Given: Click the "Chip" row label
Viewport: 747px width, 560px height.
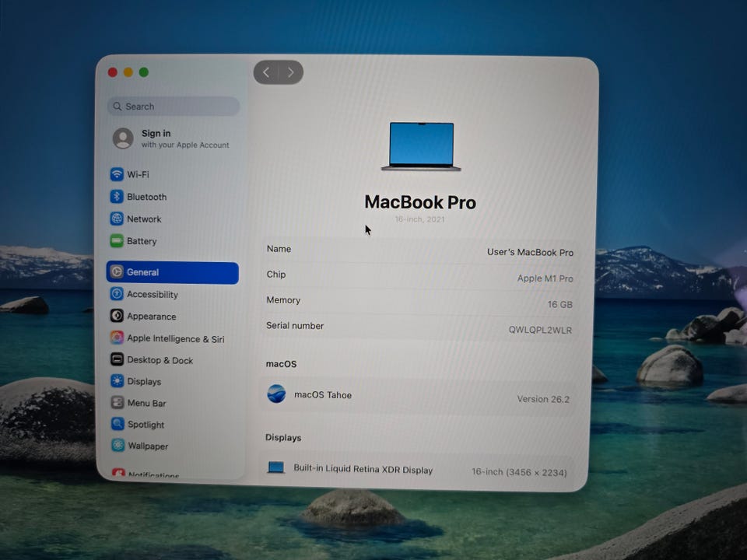Looking at the screenshot, I should (x=276, y=275).
